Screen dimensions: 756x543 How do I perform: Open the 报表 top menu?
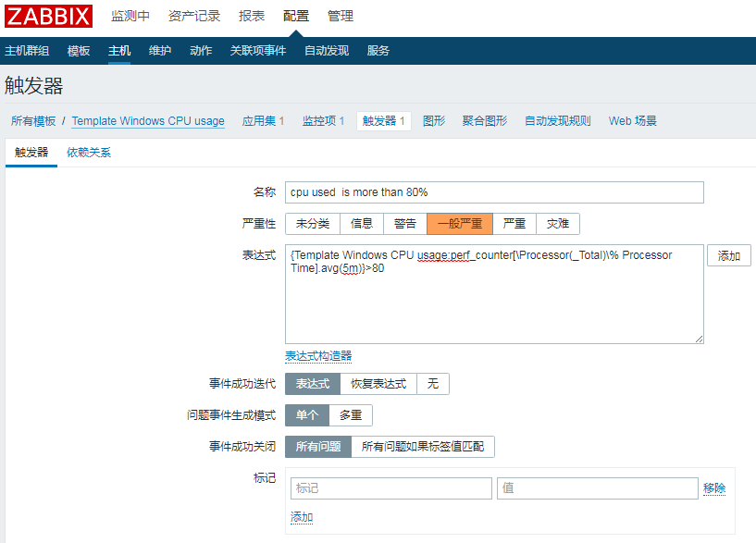[x=252, y=16]
